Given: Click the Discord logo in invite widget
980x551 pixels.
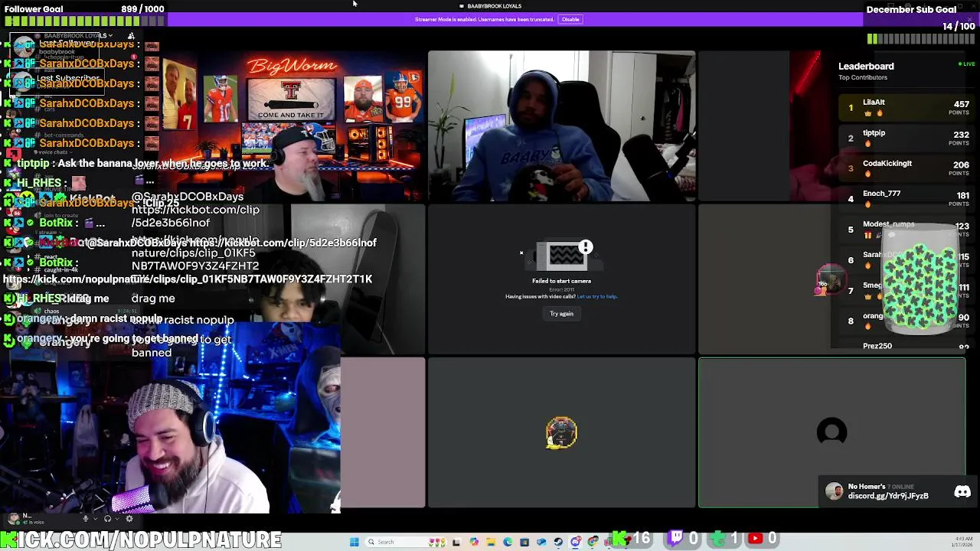Looking at the screenshot, I should point(962,492).
